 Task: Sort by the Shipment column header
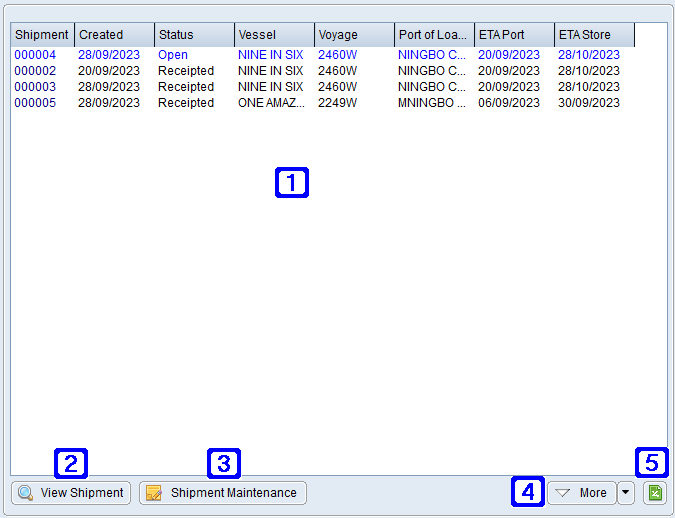[42, 35]
